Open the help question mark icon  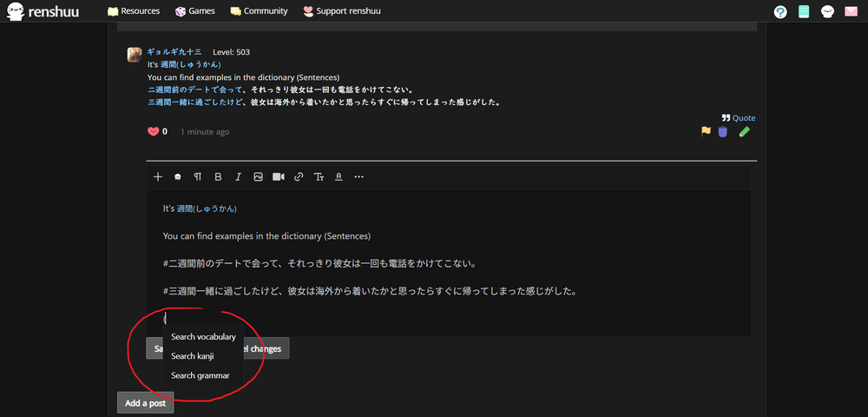tap(780, 11)
